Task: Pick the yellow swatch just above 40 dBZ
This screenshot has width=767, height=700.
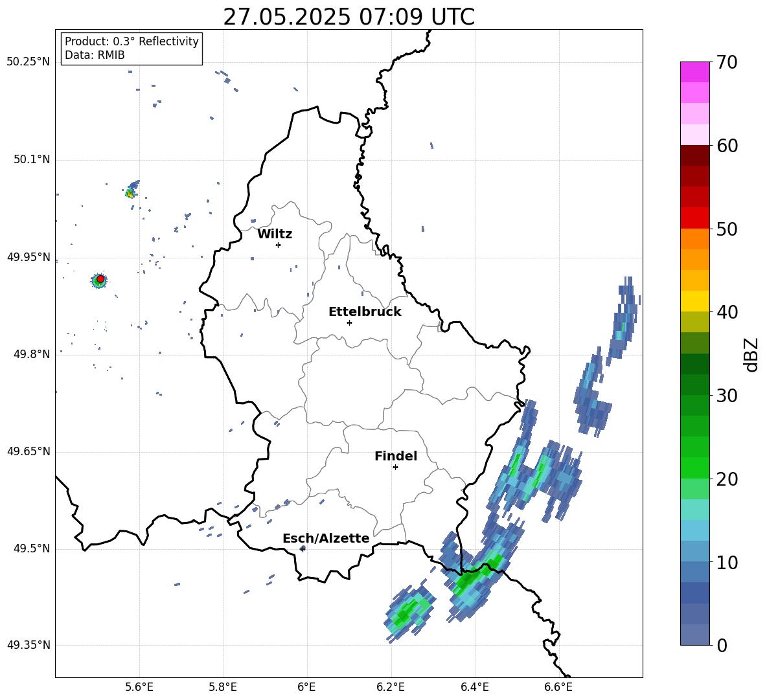Action: pos(694,301)
